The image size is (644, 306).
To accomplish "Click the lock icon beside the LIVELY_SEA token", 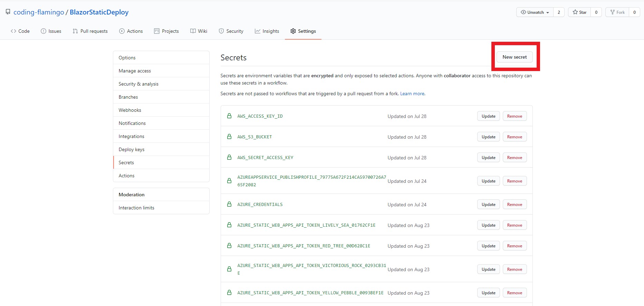I will 229,225.
